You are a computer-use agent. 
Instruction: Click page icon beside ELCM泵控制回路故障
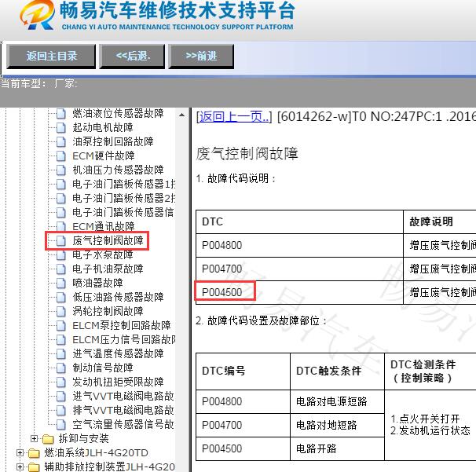[61, 326]
